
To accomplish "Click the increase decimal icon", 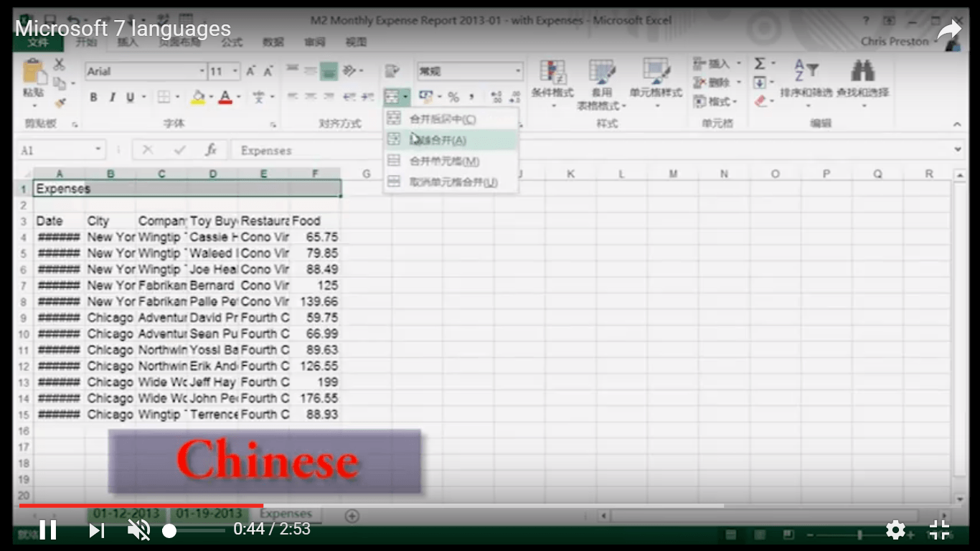I will [496, 97].
